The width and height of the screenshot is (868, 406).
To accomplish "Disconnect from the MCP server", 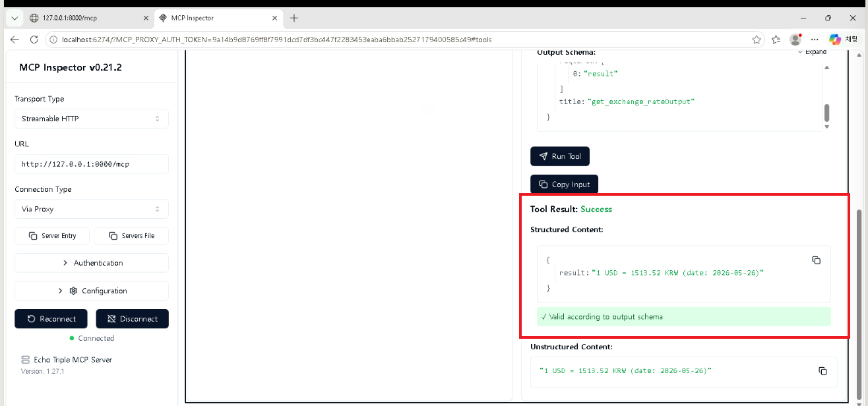I will [x=132, y=319].
